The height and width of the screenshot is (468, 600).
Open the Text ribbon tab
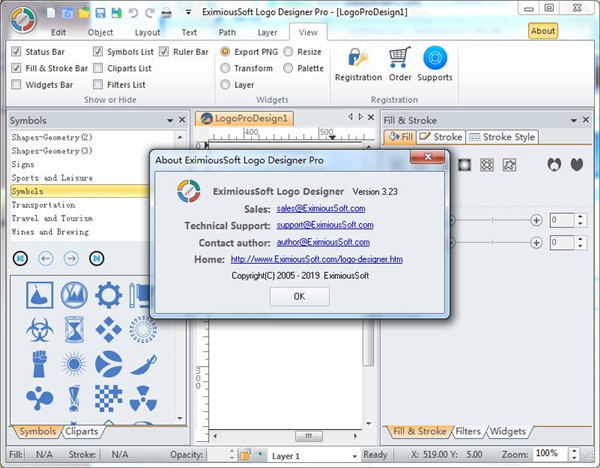(x=189, y=33)
